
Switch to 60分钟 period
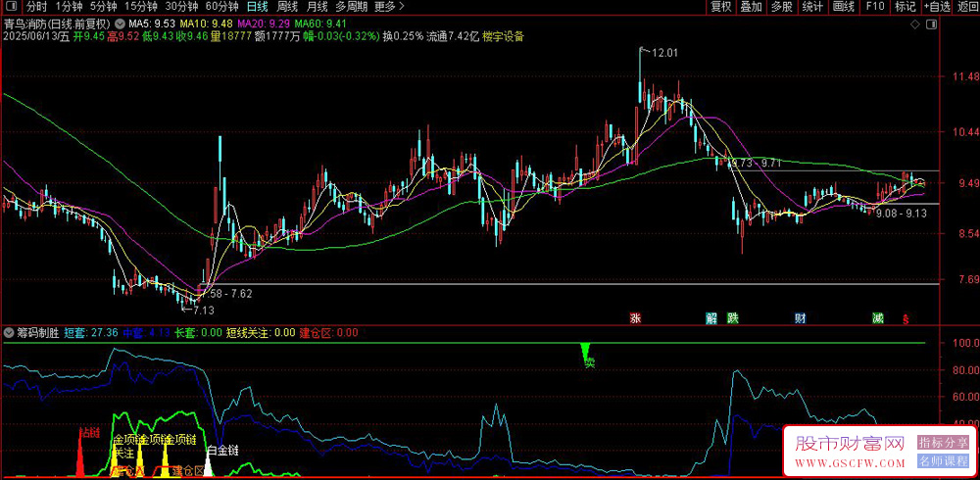click(221, 6)
